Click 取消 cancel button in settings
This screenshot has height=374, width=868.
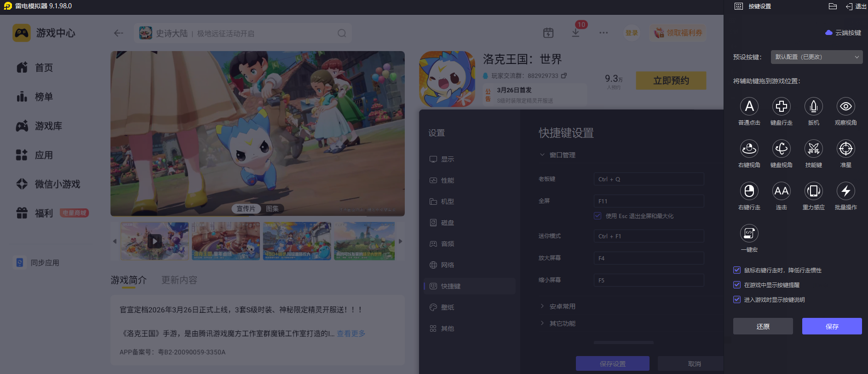(690, 363)
